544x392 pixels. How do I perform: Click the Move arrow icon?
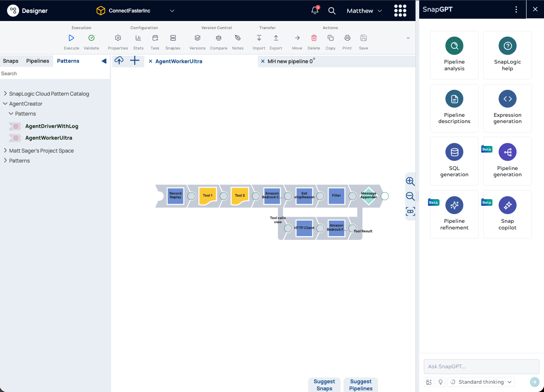[297, 38]
